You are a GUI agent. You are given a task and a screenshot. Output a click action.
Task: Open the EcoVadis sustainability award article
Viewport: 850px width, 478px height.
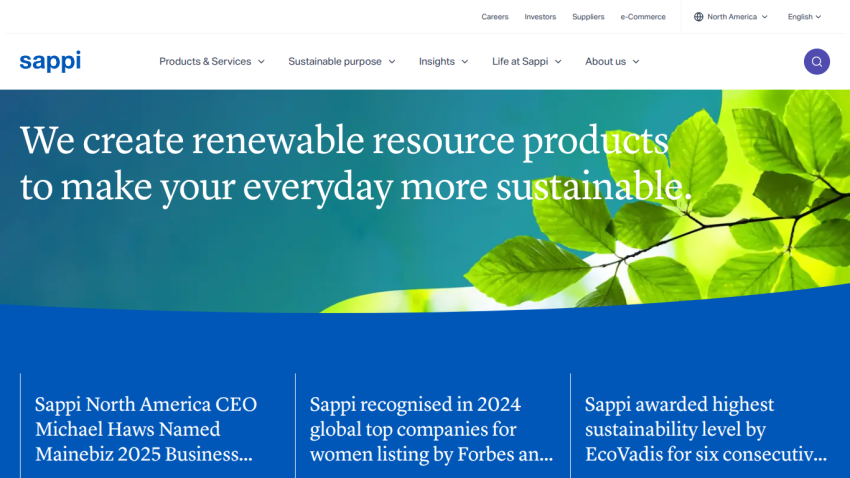706,429
